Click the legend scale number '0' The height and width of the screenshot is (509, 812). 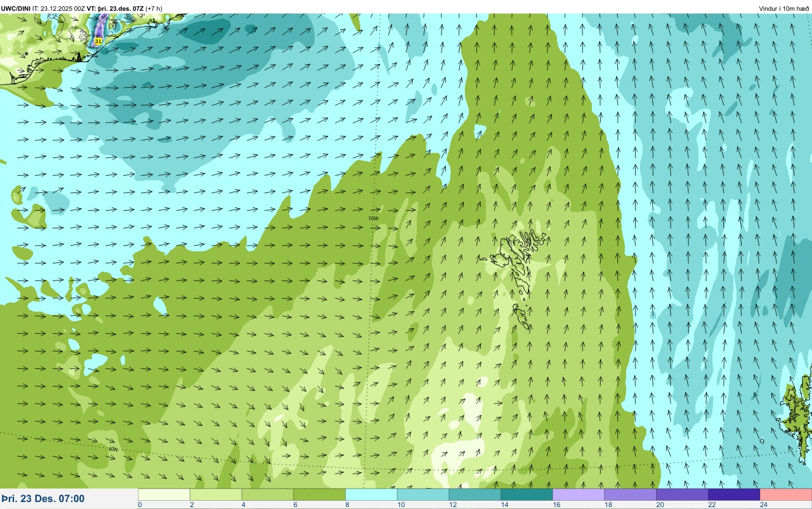pyautogui.click(x=140, y=505)
